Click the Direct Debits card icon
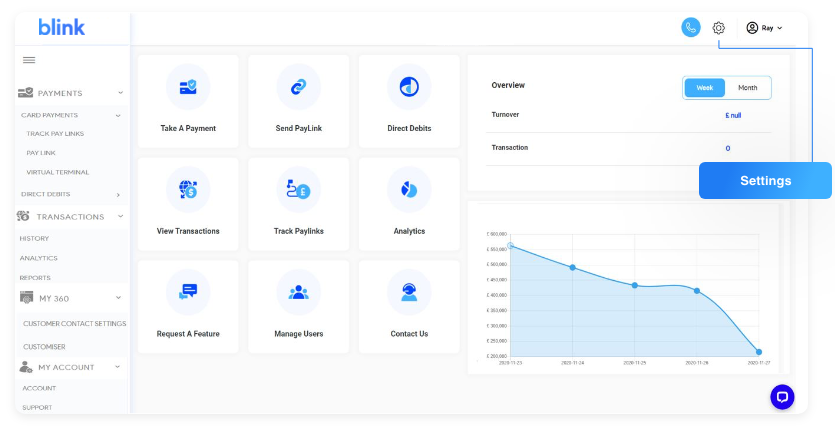The height and width of the screenshot is (432, 835). click(409, 86)
